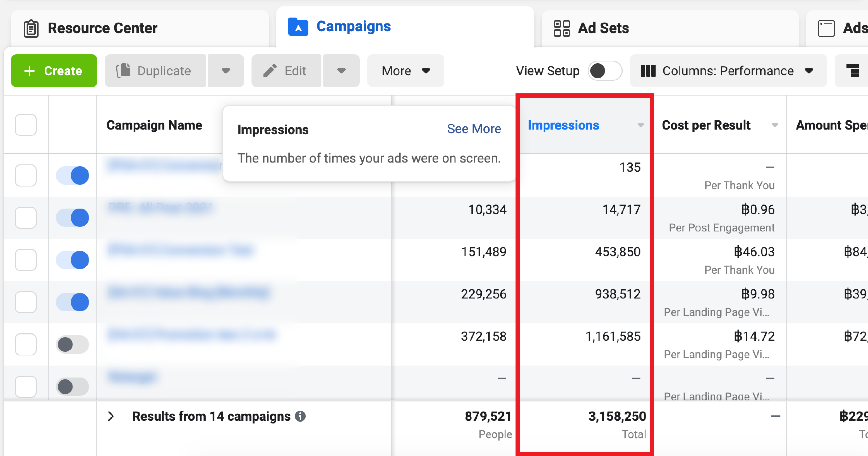Viewport: 868px width, 456px height.
Task: Click the 151,489 reach value
Action: pos(484,252)
